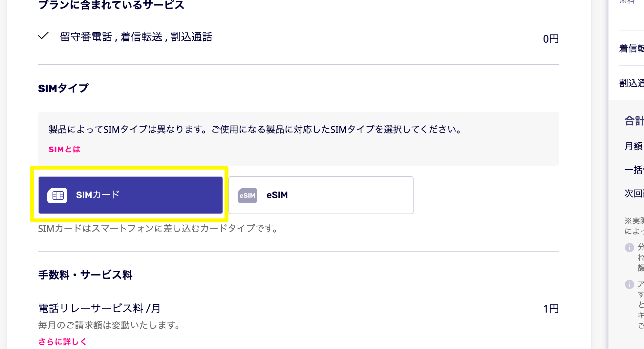
Task: Click the 手数料・サービス料 heading
Action: [85, 275]
